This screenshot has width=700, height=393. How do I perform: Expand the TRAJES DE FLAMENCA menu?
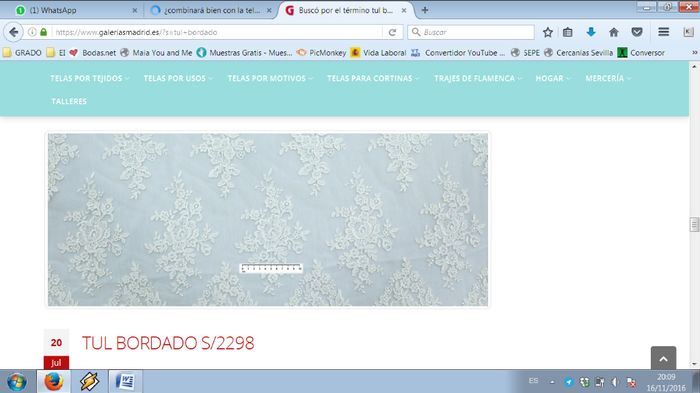point(478,78)
